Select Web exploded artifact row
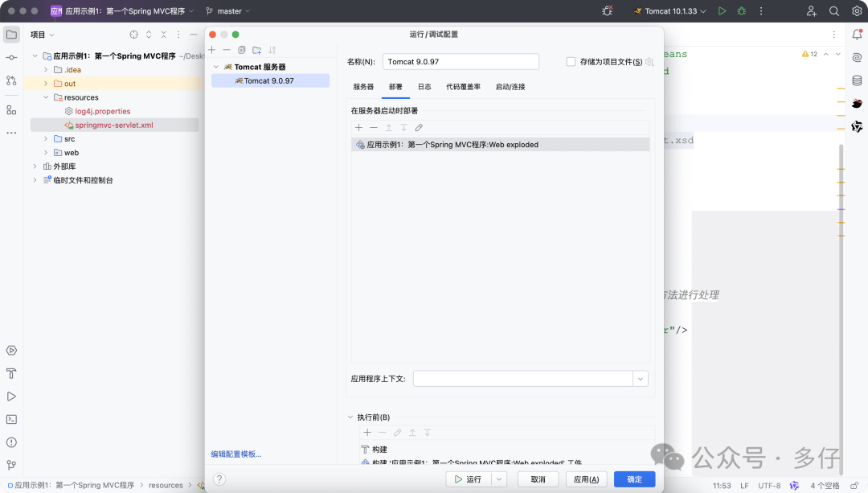This screenshot has width=868, height=493. coord(501,145)
